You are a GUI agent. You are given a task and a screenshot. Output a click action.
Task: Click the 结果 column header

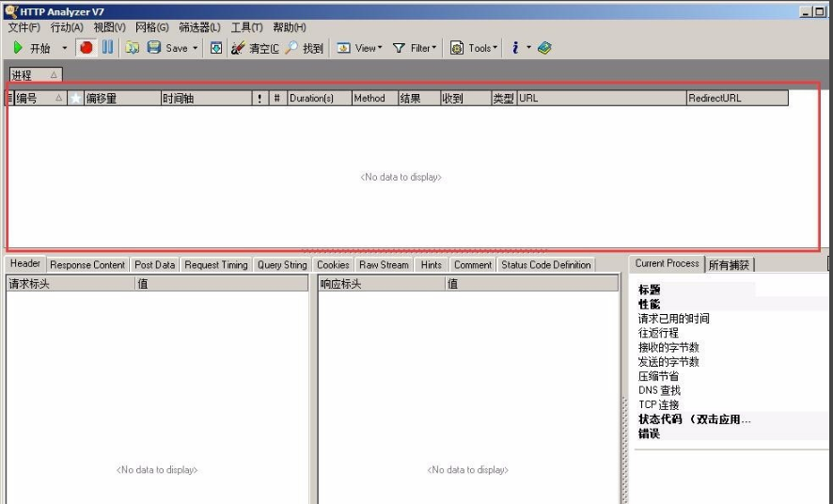point(419,98)
